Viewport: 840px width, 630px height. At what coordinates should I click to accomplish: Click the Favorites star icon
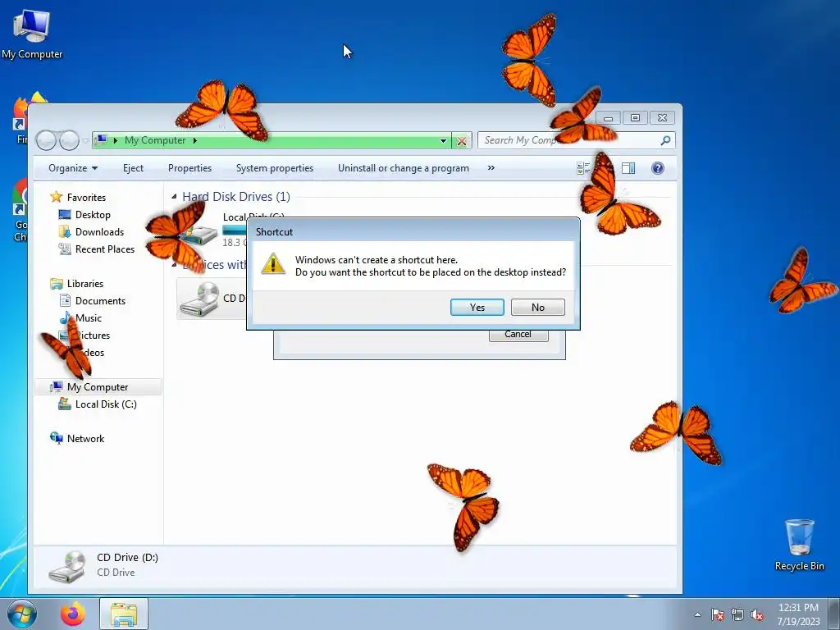[x=57, y=197]
